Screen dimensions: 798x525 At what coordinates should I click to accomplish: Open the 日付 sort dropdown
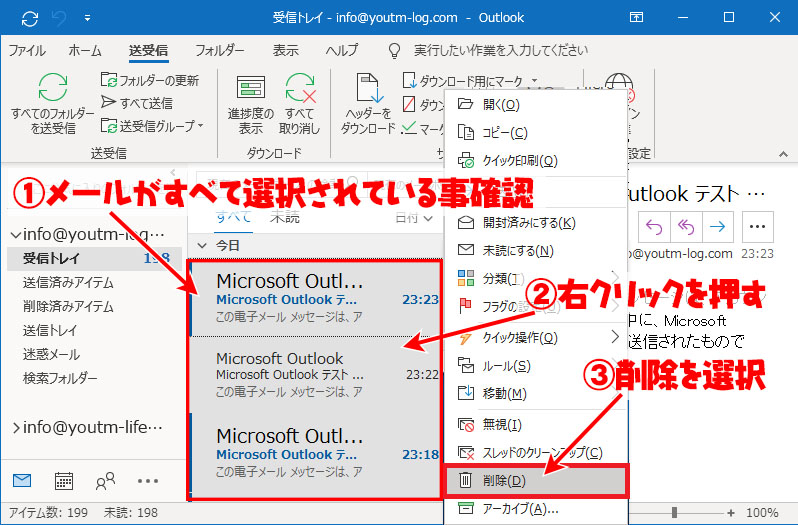[x=414, y=218]
